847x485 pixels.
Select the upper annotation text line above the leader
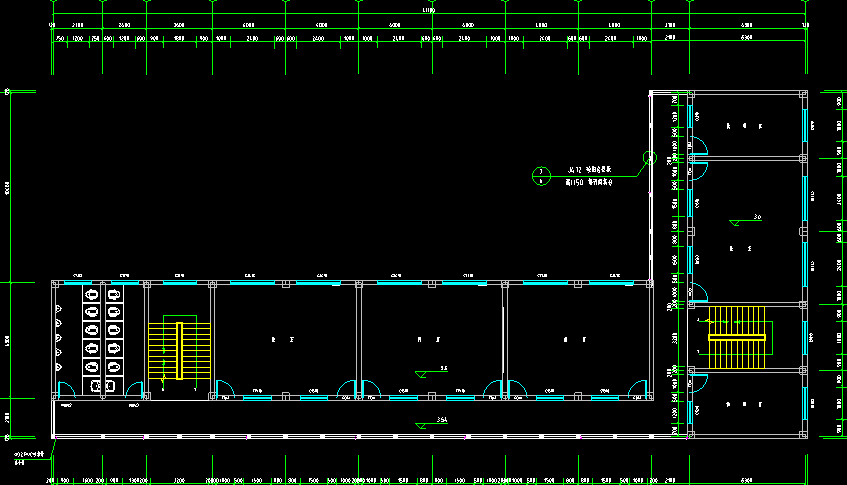tap(589, 170)
